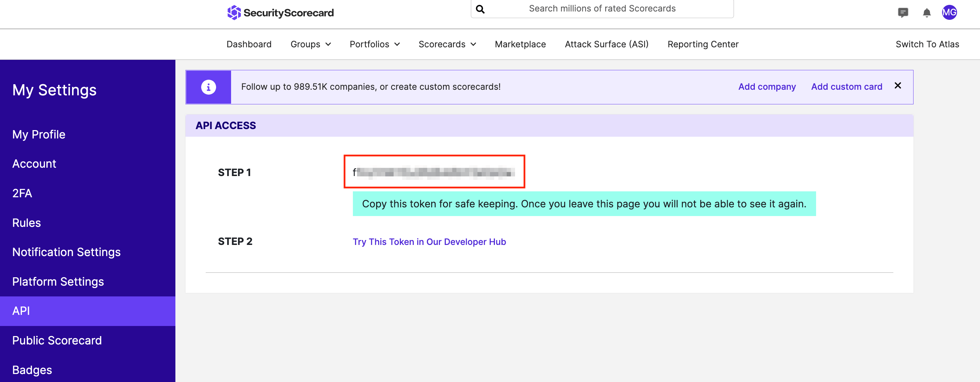Dismiss the follow companies banner
Image resolution: width=980 pixels, height=382 pixels.
(898, 86)
